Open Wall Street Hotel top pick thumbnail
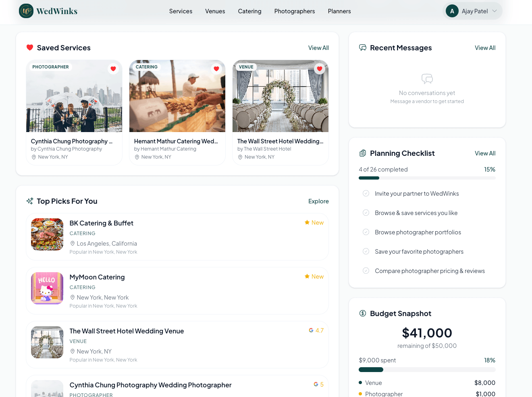The width and height of the screenshot is (532, 397). (47, 342)
